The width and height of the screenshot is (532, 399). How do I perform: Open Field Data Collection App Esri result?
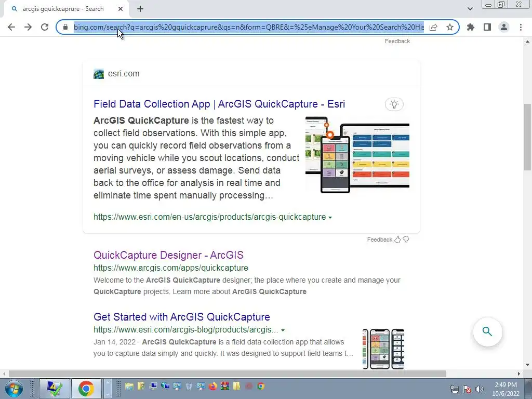pyautogui.click(x=219, y=104)
